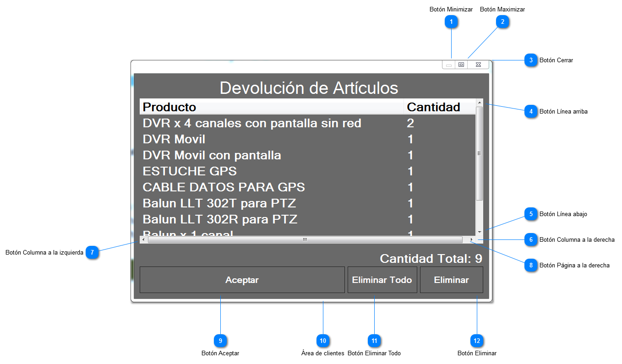Select the CABLE DATOS PARA GPS row

pos(224,187)
